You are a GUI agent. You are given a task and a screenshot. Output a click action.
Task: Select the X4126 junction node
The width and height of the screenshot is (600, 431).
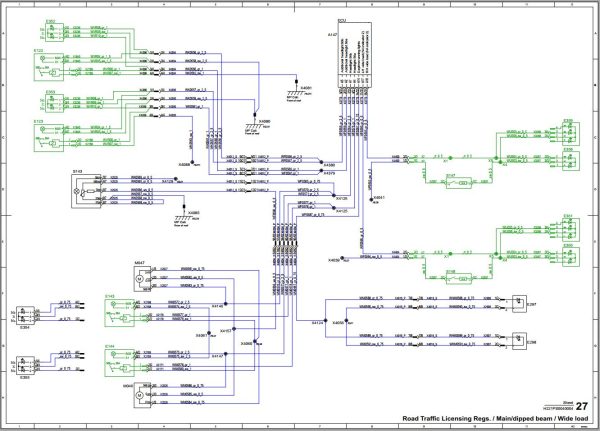(334, 196)
